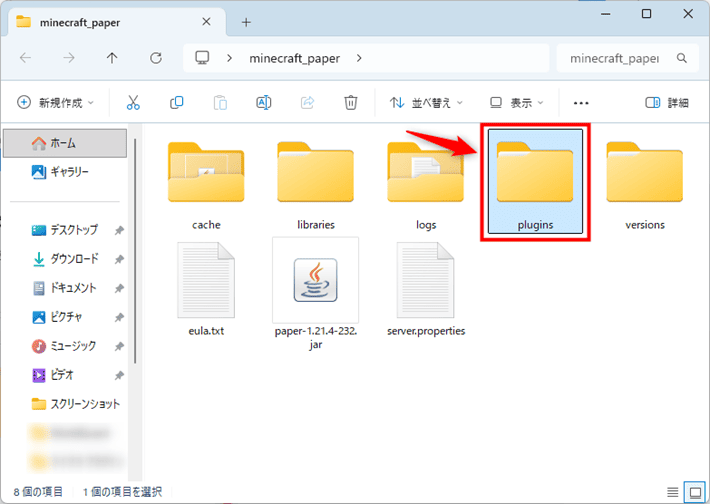The image size is (710, 504).
Task: Click minecraft_paper in the address breadcrumb
Action: [294, 58]
